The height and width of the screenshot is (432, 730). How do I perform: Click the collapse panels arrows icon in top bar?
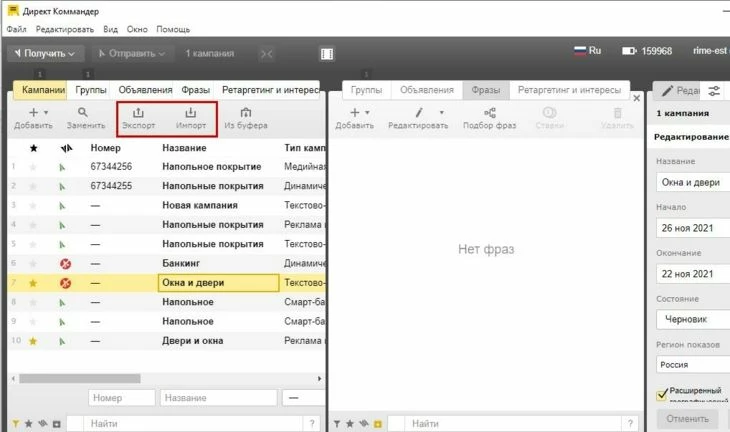tap(267, 54)
